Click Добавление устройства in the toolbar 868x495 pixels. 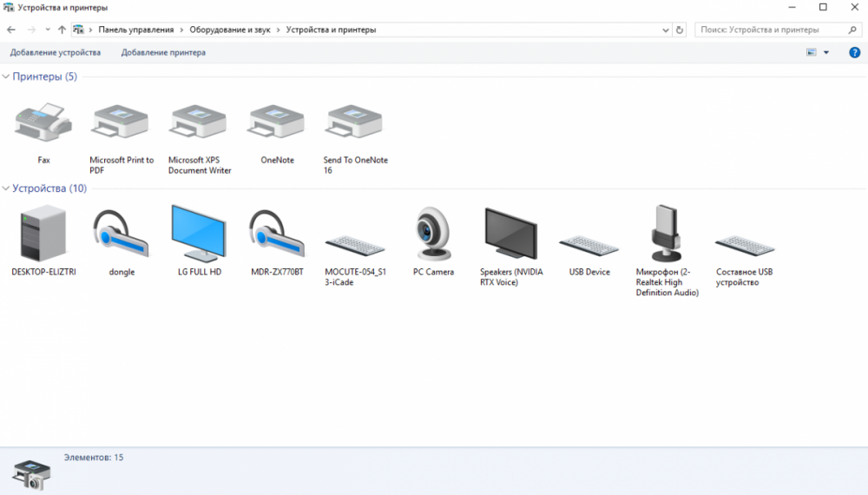(56, 53)
